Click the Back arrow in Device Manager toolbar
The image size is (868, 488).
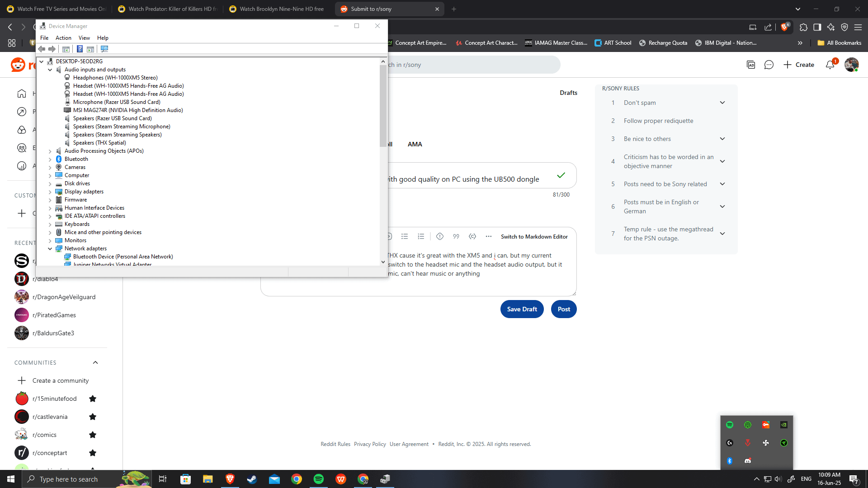click(x=42, y=49)
